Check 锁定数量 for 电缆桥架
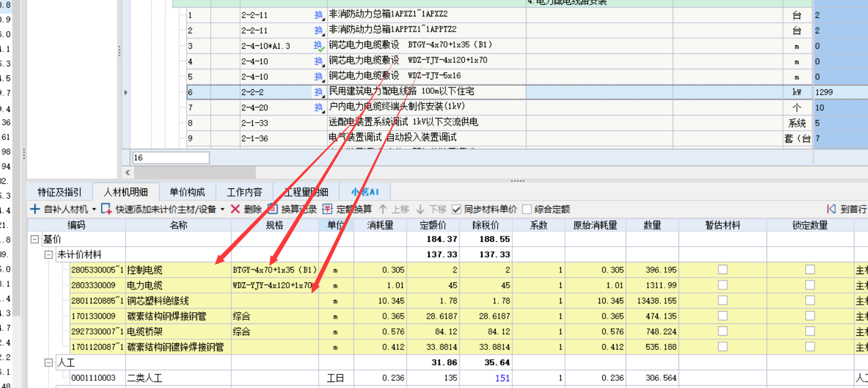Screen dimensions: 868x388 coord(810,331)
